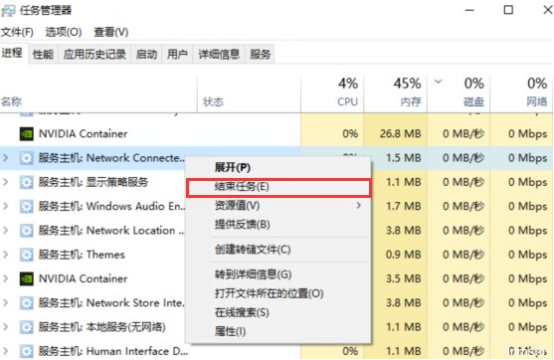
Task: Switch to the 详细信息 tab
Action: tap(219, 54)
